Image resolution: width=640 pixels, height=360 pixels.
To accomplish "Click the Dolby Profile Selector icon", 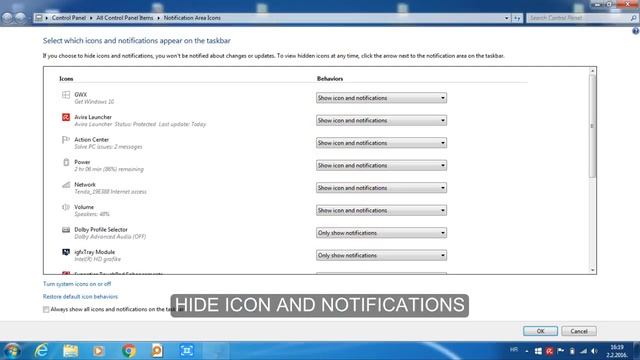I will click(66, 229).
